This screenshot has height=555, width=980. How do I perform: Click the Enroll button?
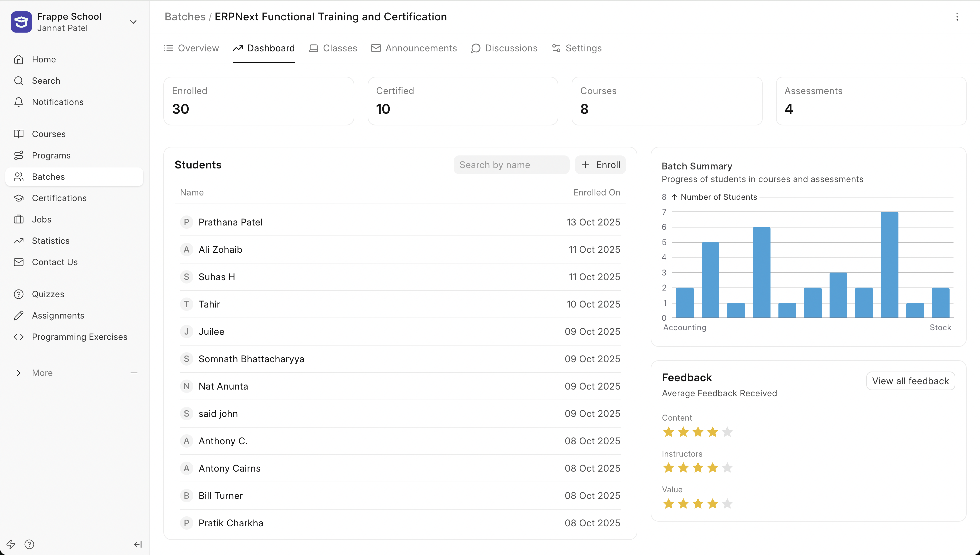point(600,165)
